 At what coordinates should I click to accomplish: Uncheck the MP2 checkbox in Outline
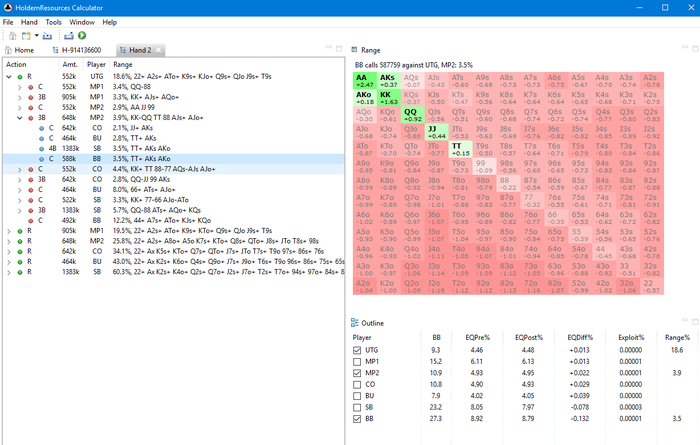pyautogui.click(x=357, y=373)
